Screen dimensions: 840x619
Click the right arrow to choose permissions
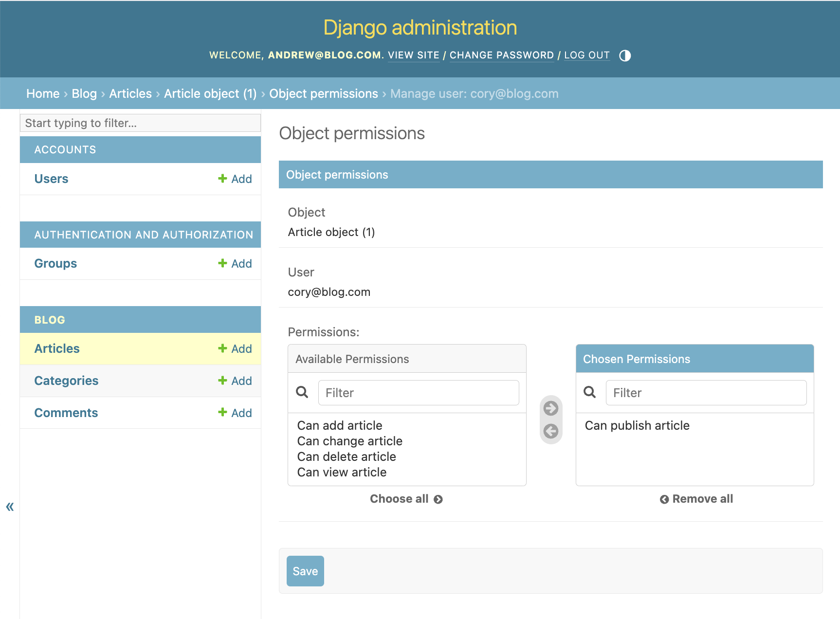pos(550,409)
